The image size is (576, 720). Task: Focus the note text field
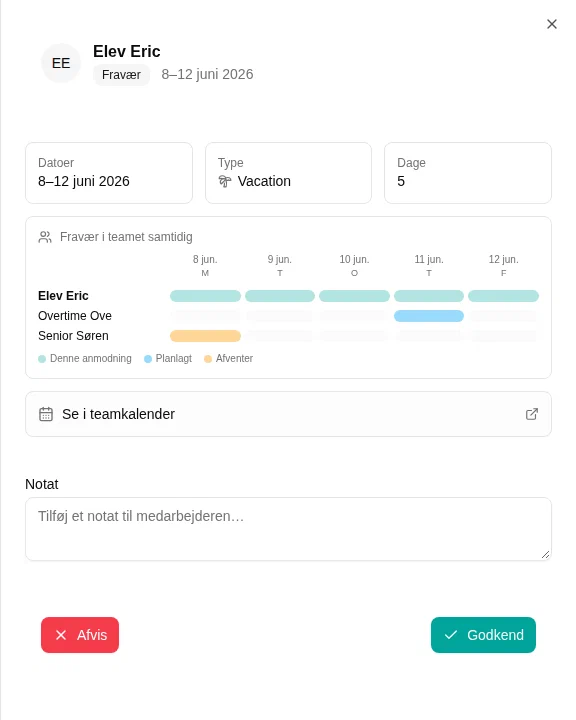tap(288, 529)
